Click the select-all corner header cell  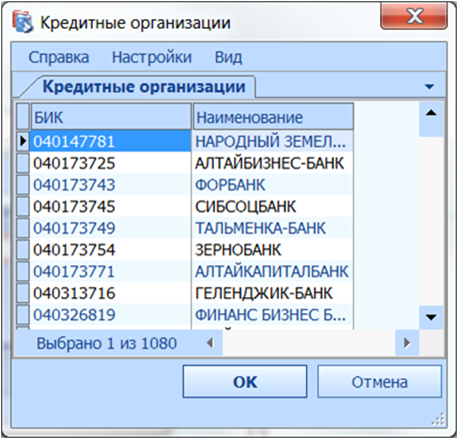click(23, 116)
